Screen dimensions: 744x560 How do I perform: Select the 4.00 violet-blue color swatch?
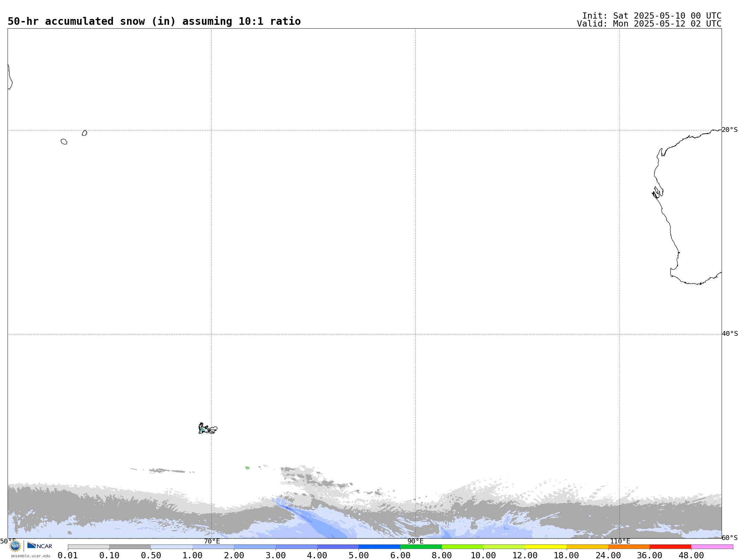pos(338,547)
